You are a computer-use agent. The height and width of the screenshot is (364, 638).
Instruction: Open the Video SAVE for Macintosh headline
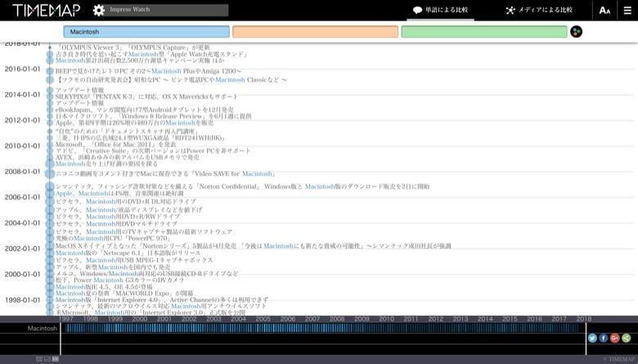166,173
